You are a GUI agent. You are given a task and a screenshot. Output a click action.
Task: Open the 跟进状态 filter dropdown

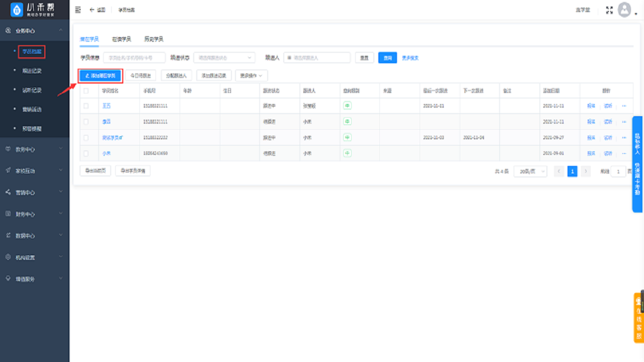click(224, 57)
